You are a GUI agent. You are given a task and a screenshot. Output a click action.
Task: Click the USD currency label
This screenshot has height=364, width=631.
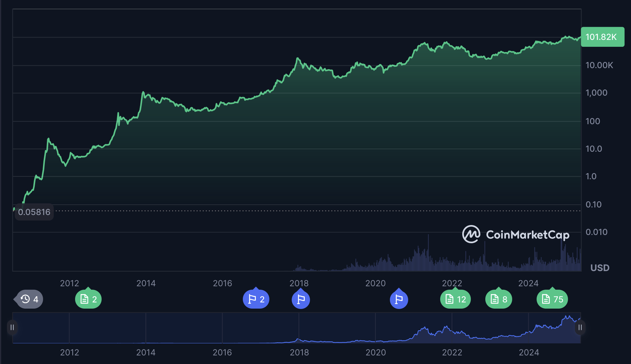point(600,268)
